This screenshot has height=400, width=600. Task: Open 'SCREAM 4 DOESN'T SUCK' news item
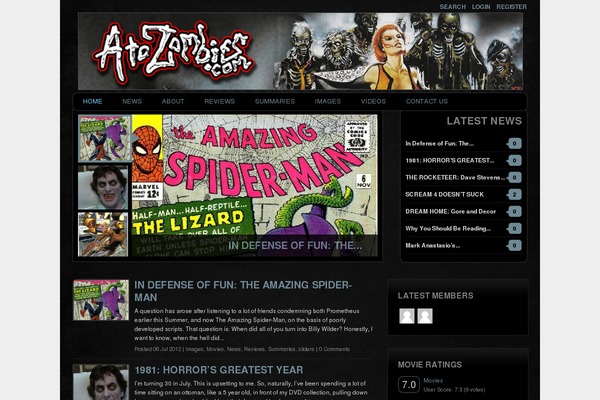tap(445, 194)
